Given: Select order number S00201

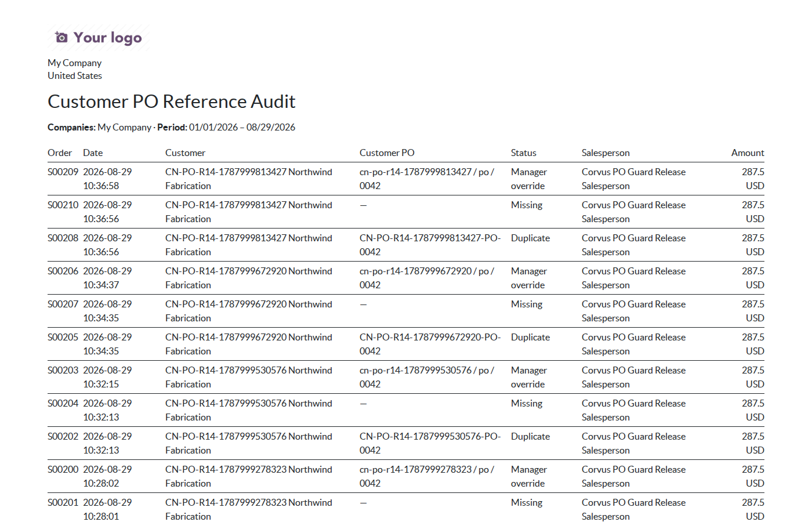Looking at the screenshot, I should coord(63,502).
